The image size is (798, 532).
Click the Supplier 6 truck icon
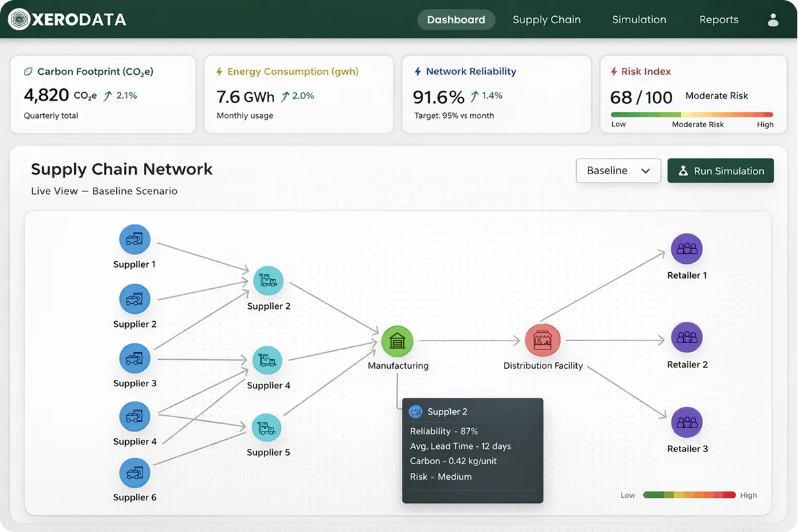point(134,471)
